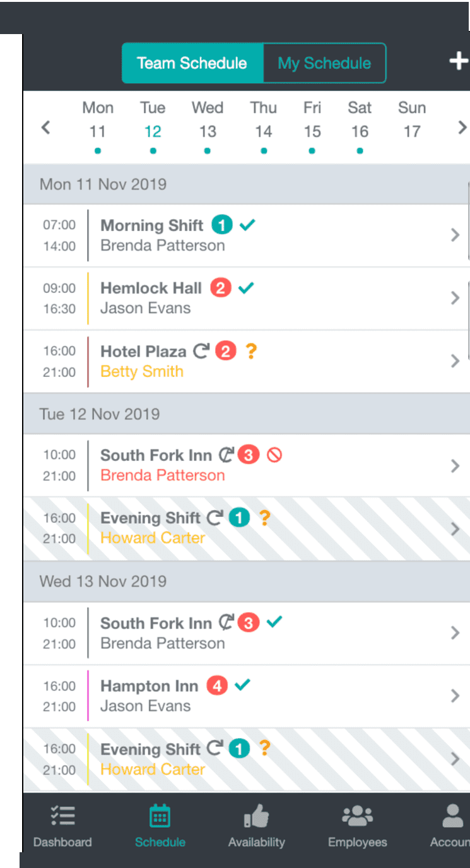
Task: Go to next week arrow
Action: point(462,128)
